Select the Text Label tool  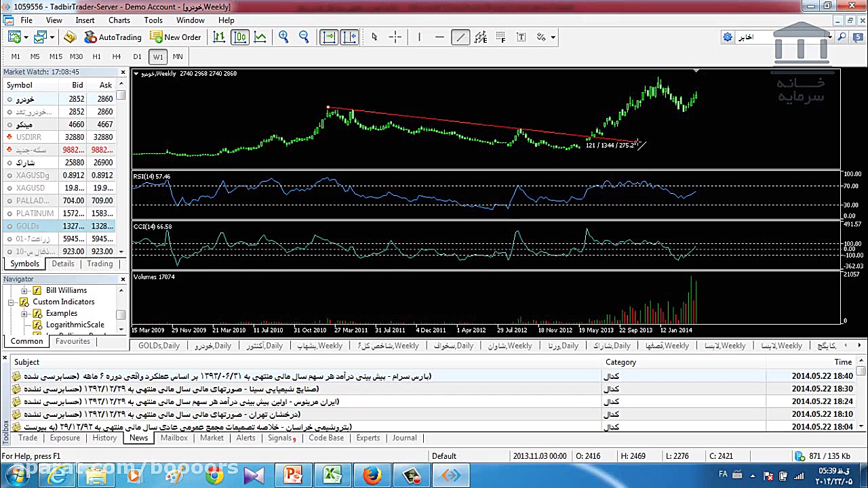[x=521, y=37]
